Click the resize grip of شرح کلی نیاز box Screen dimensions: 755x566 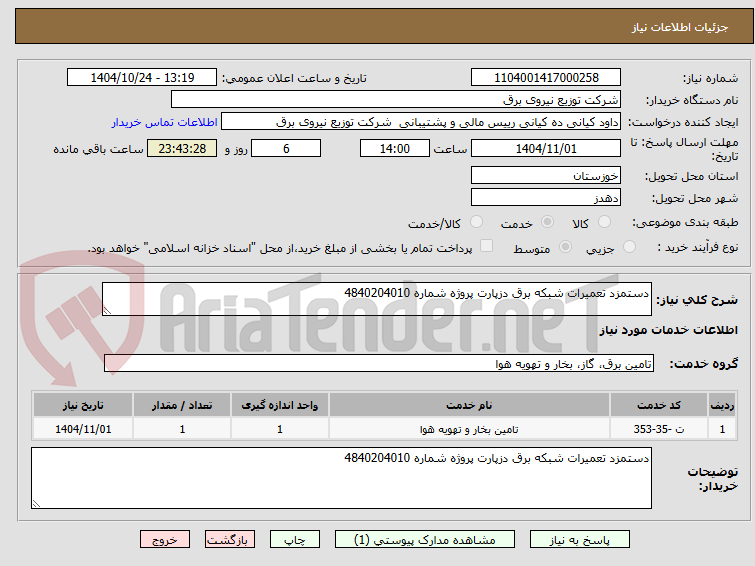click(x=107, y=311)
